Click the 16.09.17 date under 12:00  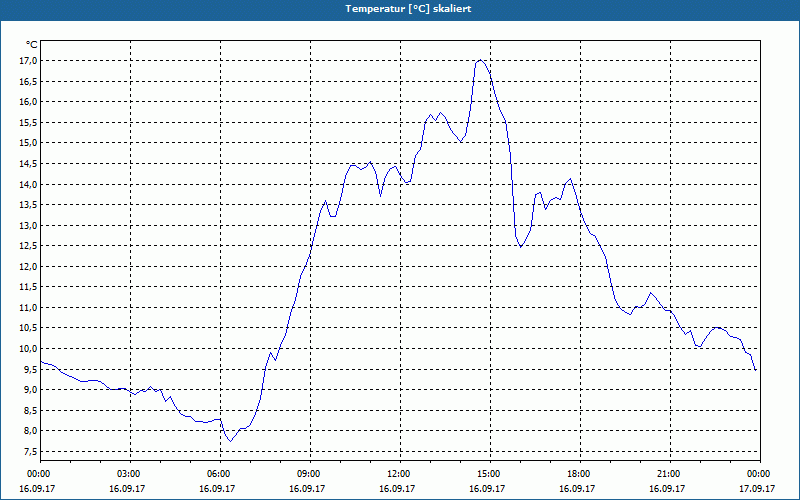tap(397, 489)
